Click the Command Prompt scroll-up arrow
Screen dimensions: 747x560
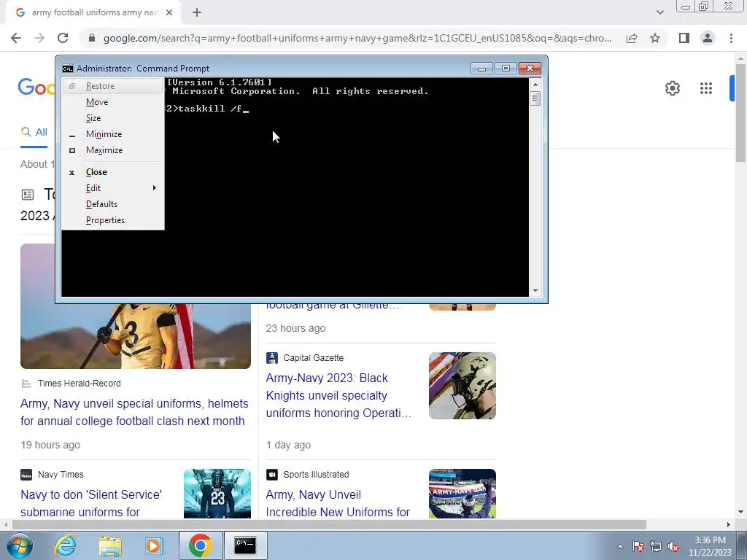(x=535, y=85)
